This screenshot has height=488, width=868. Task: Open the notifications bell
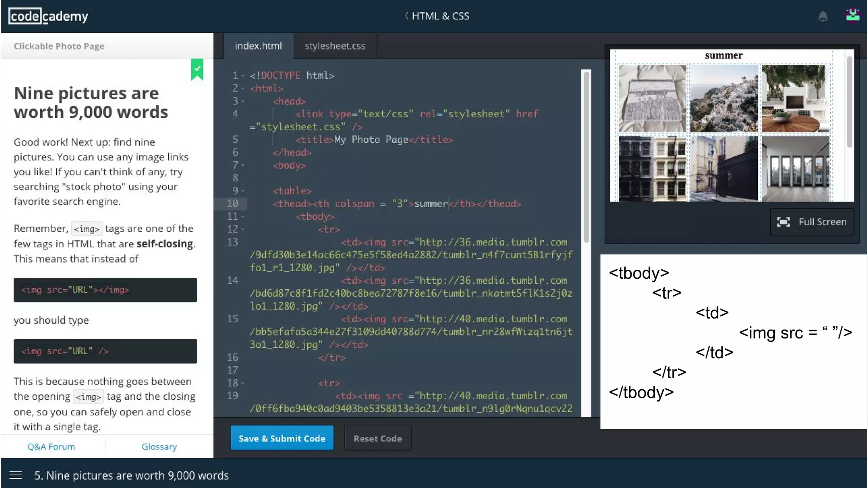823,17
